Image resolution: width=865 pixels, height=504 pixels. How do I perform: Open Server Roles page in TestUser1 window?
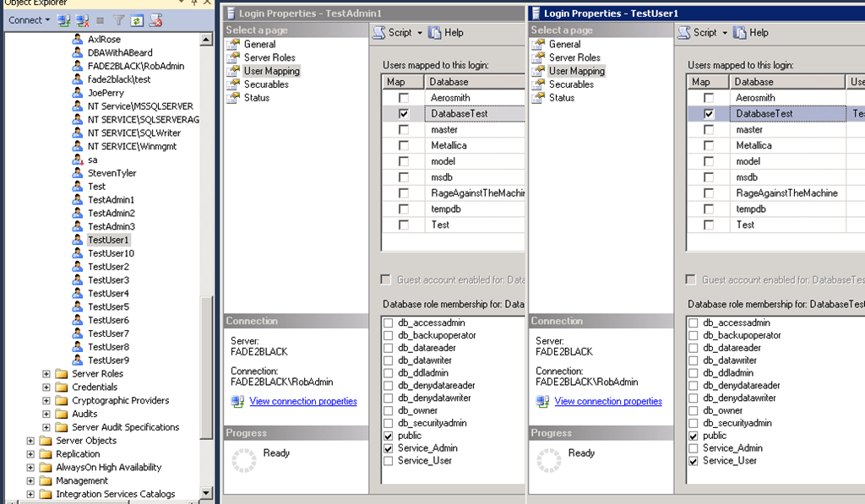(574, 57)
